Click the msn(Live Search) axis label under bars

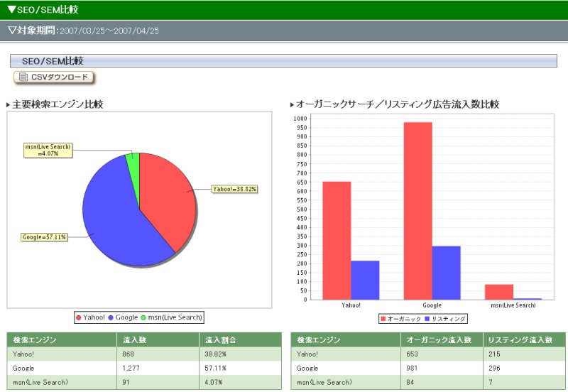tap(513, 305)
